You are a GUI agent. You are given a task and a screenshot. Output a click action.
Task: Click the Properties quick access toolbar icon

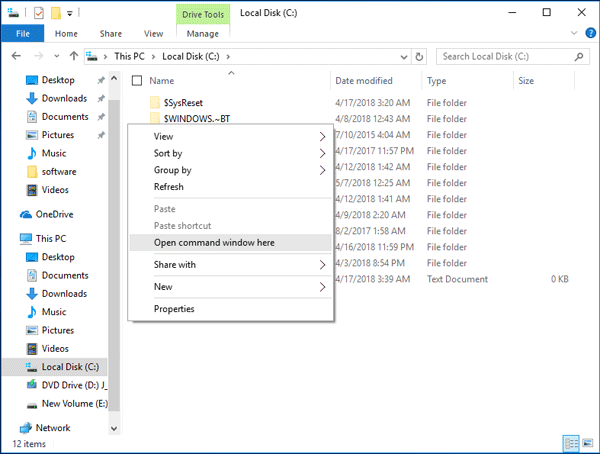click(x=39, y=13)
